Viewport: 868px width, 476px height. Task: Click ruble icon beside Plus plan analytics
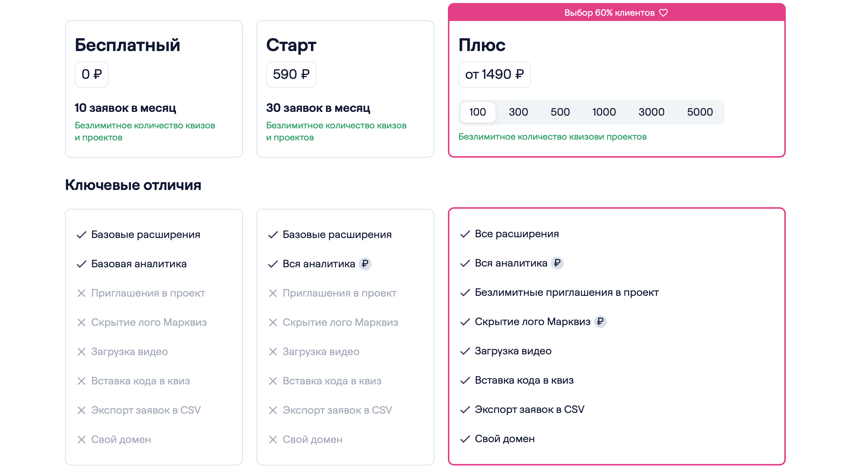[557, 263]
